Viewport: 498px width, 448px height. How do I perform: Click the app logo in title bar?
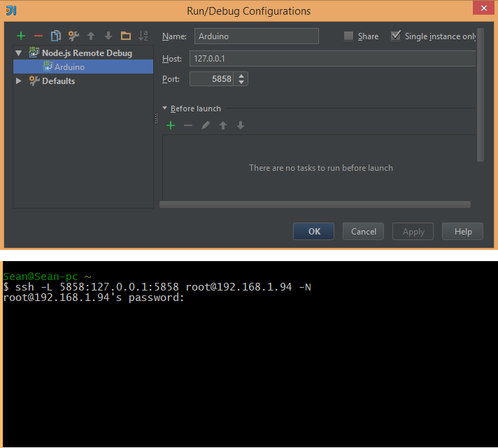(x=11, y=10)
